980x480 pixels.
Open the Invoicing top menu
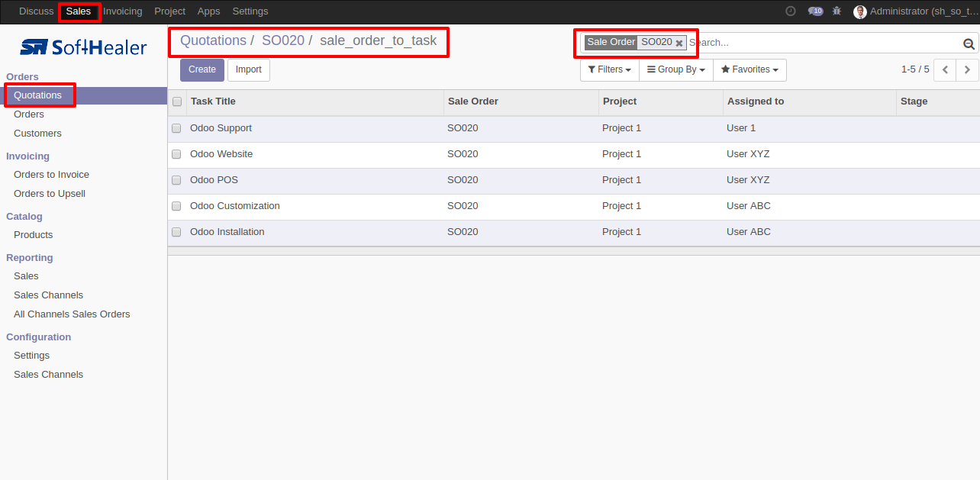click(123, 11)
